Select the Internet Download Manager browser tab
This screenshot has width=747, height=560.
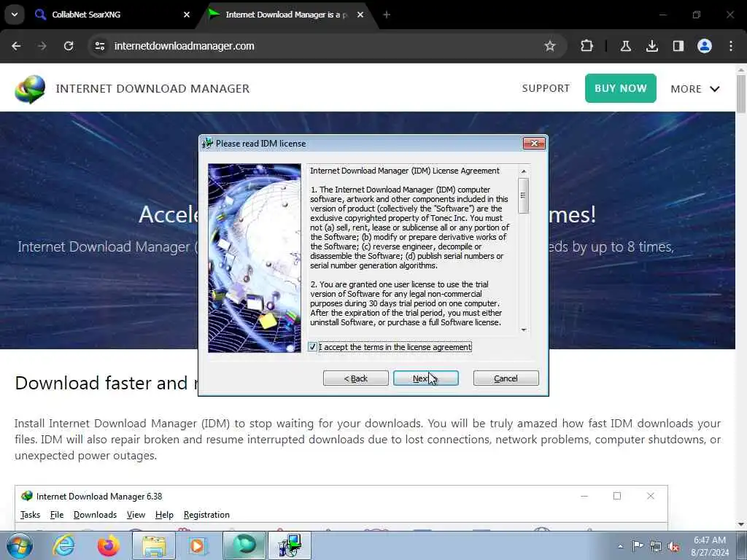[286, 15]
